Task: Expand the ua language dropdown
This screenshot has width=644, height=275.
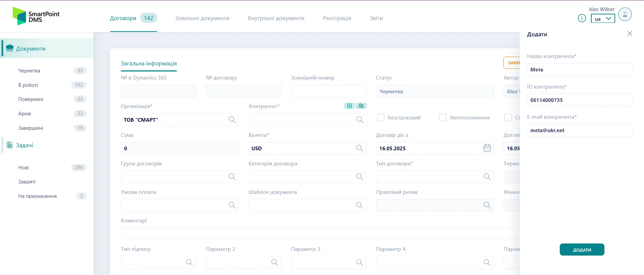Action: click(x=603, y=19)
